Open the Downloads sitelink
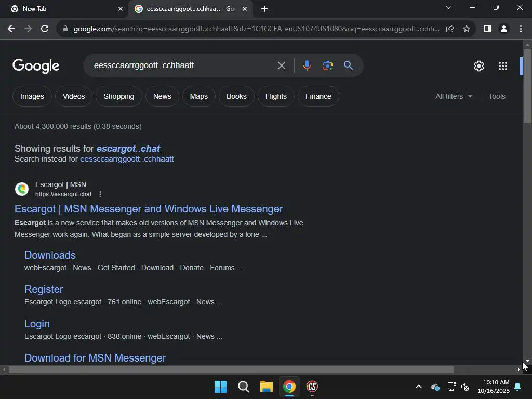Viewport: 532px width, 399px height. pyautogui.click(x=50, y=255)
